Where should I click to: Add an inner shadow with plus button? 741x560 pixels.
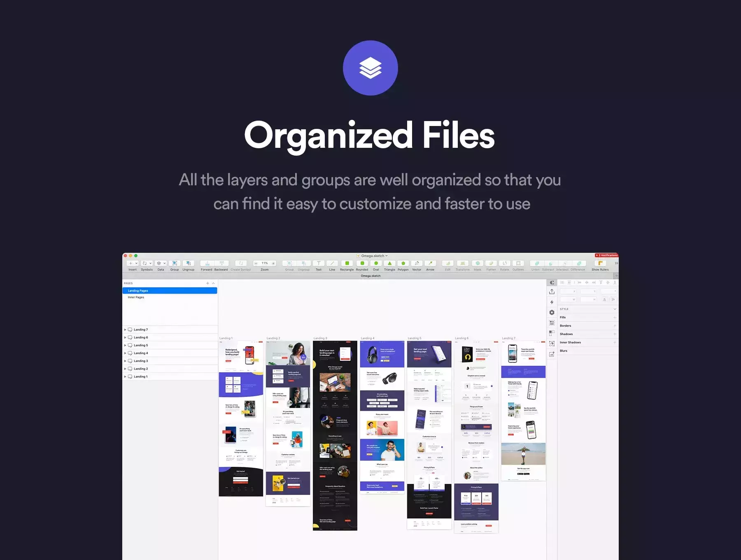pos(615,342)
